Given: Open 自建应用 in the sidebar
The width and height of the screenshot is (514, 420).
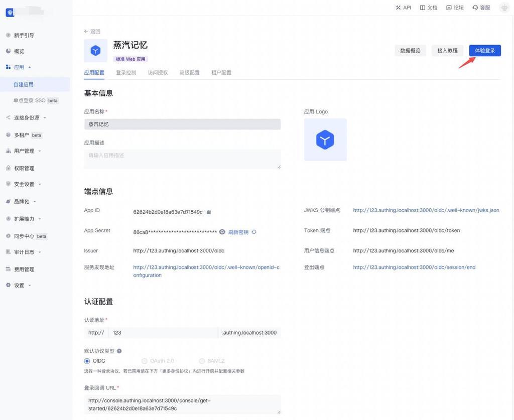Looking at the screenshot, I should tap(35, 84).
